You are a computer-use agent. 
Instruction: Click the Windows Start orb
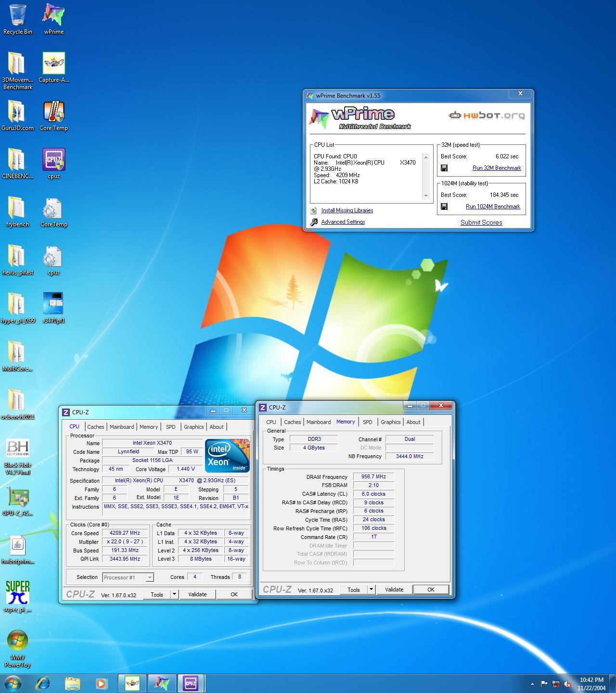[x=13, y=683]
